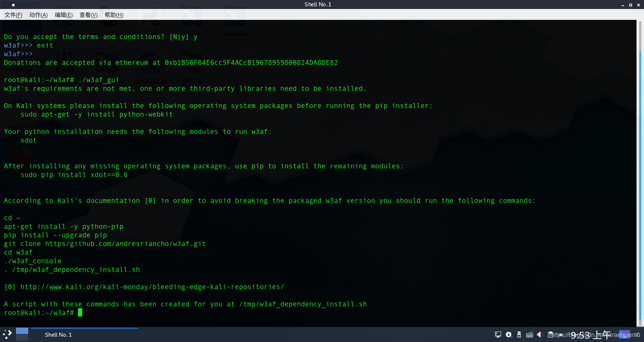Open the 文件(F) menu
Screen dimensions: 644x342
tap(14, 15)
